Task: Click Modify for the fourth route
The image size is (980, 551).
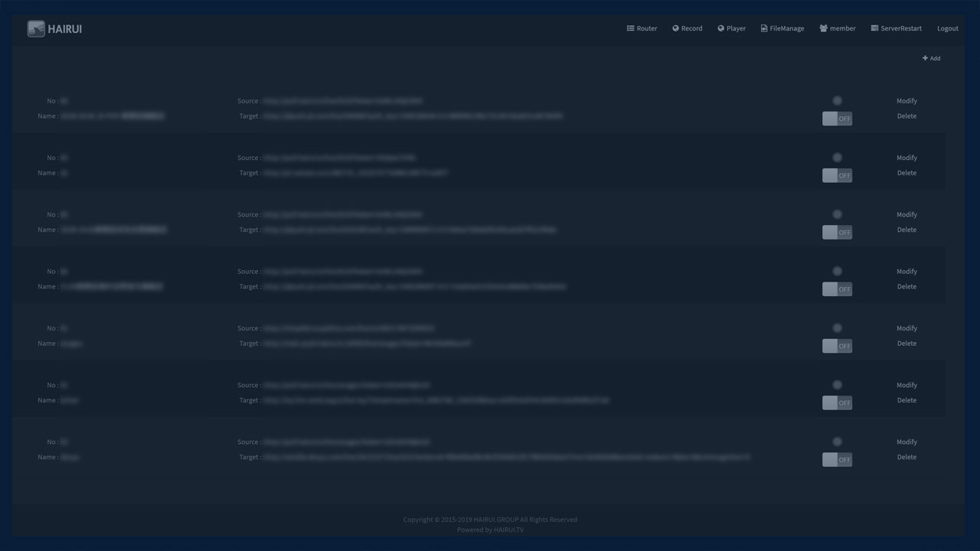Action: 906,272
